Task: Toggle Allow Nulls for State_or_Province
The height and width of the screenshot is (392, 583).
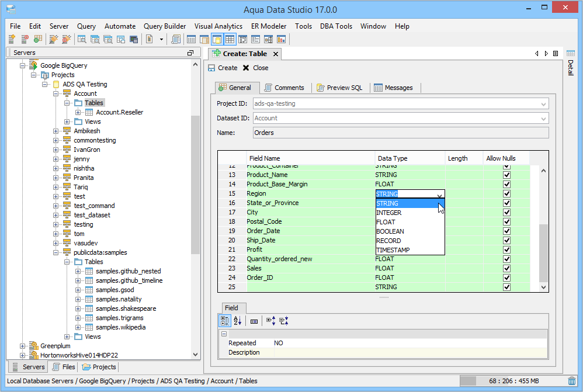Action: click(506, 203)
